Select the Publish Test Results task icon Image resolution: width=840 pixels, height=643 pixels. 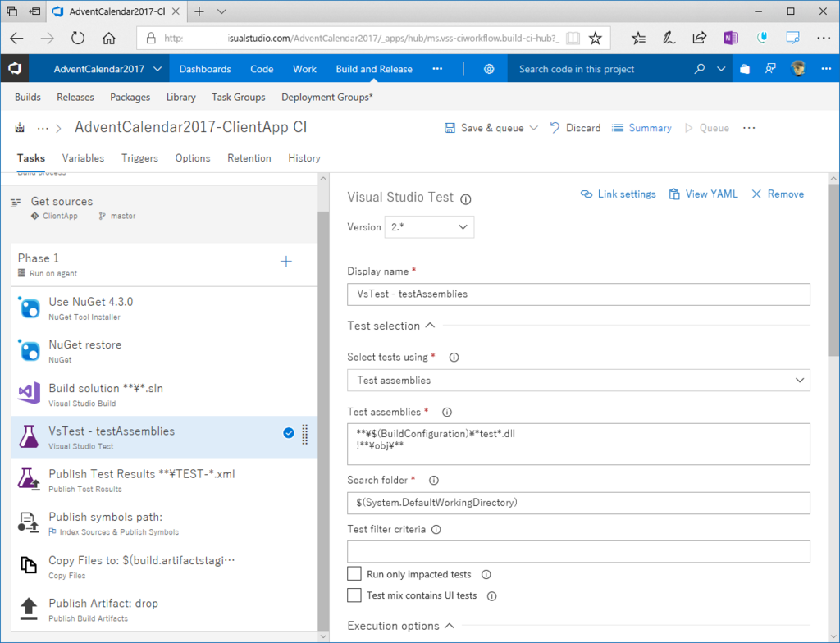pos(29,480)
